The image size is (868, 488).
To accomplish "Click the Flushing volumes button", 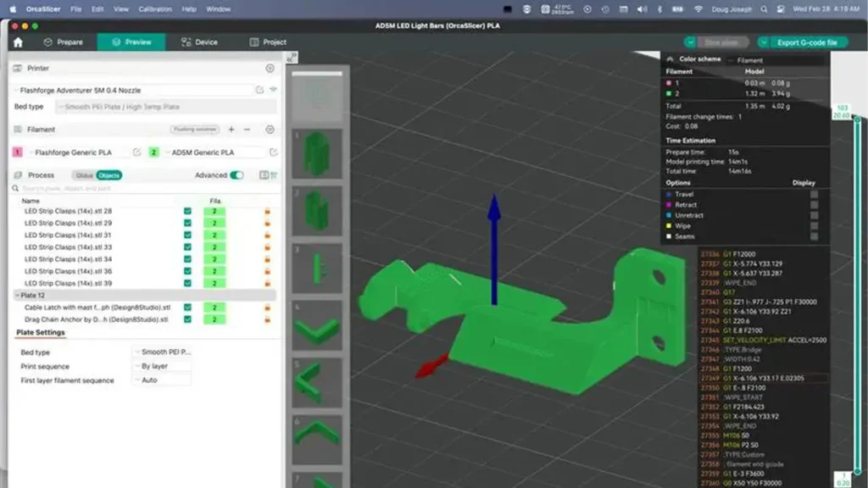I will 195,130.
